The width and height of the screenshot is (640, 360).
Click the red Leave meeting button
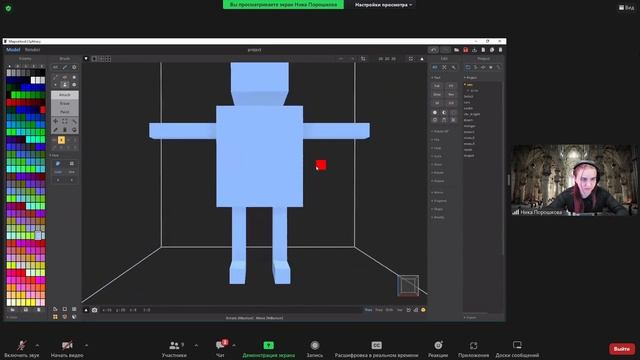tap(622, 349)
